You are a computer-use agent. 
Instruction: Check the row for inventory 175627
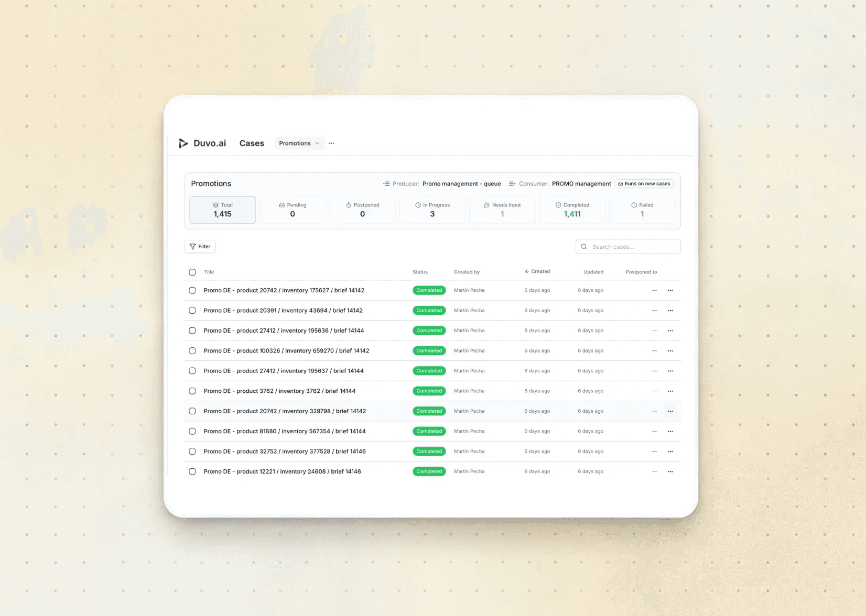192,290
